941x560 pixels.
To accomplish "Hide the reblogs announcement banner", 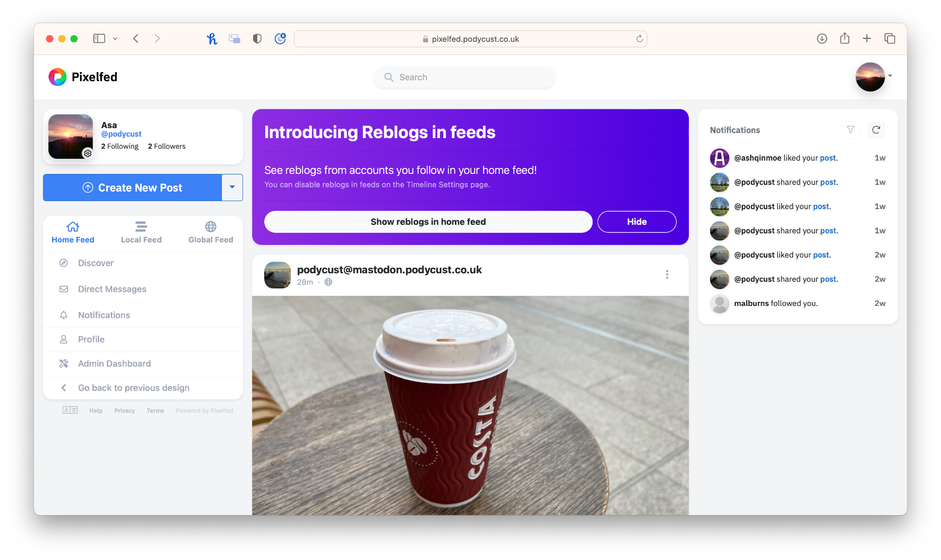I will tap(636, 222).
